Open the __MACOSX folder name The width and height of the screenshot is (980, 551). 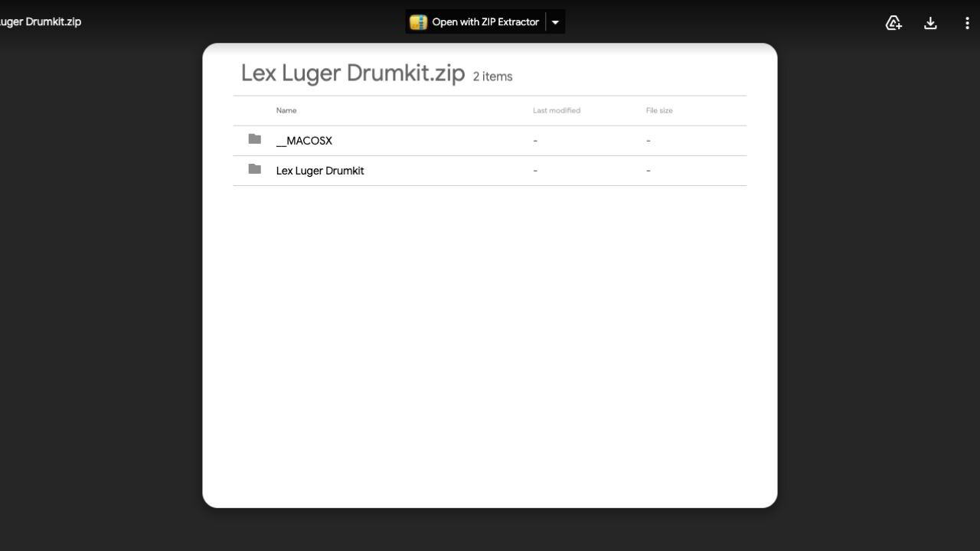304,141
